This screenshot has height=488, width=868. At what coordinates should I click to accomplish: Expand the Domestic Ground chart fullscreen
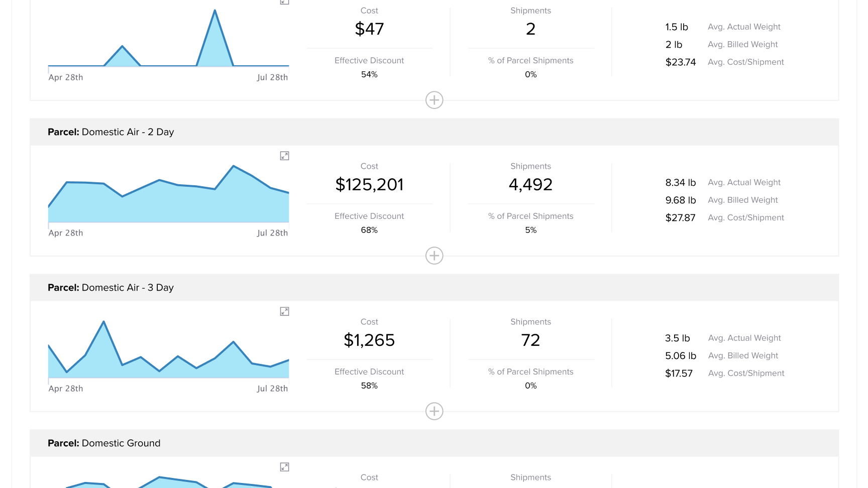tap(284, 467)
